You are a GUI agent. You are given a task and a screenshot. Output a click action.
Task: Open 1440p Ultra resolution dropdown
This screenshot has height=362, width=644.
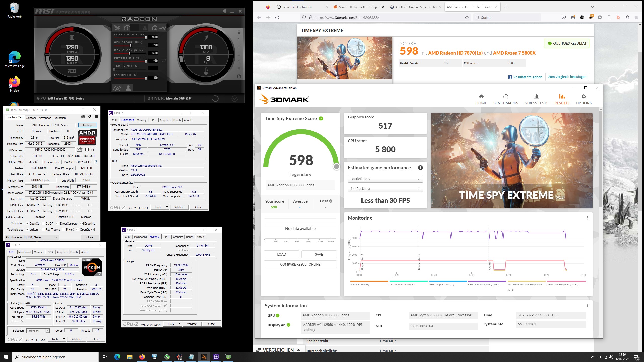pos(385,189)
